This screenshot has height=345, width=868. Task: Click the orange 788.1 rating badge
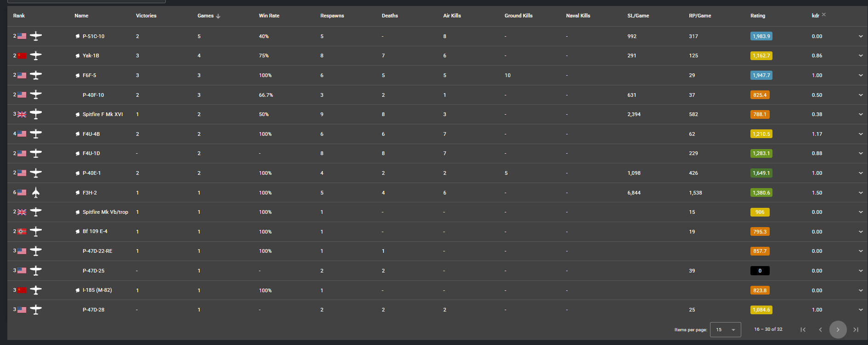click(760, 114)
